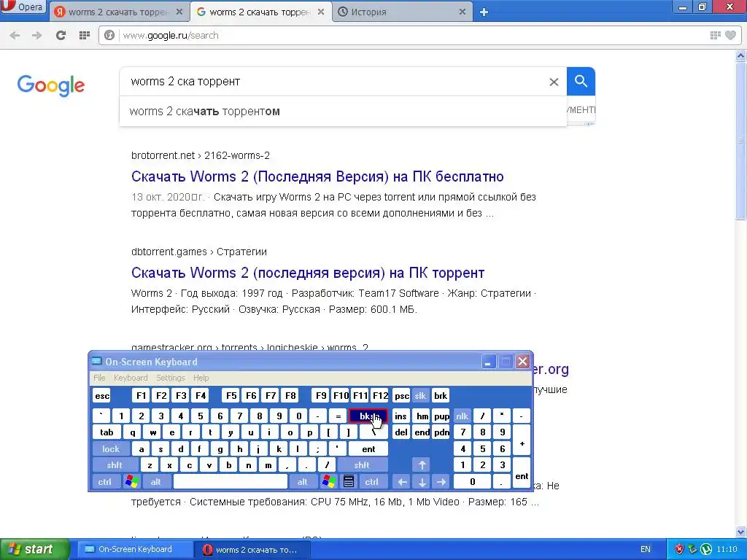Open Keyboard menu in On-Screen Keyboard

click(131, 378)
